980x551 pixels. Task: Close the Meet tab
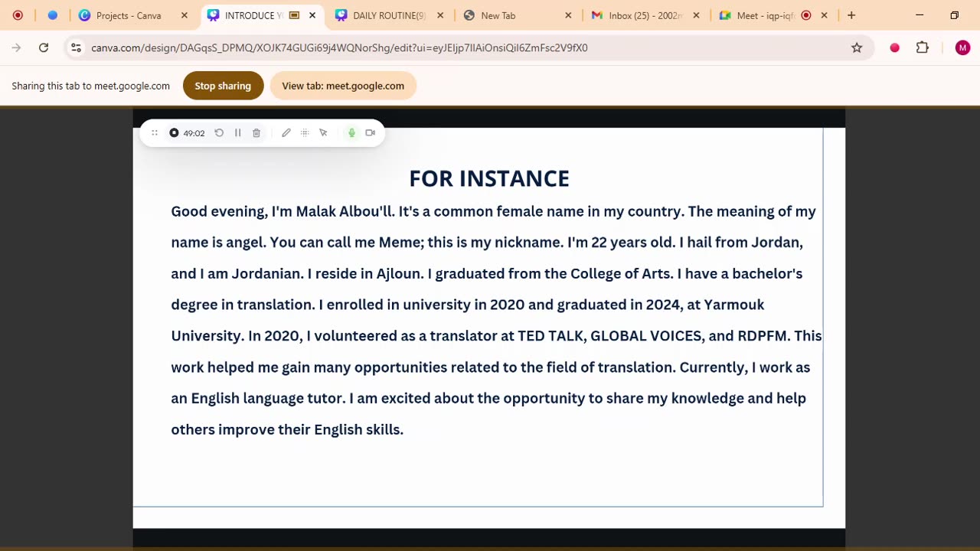(824, 15)
